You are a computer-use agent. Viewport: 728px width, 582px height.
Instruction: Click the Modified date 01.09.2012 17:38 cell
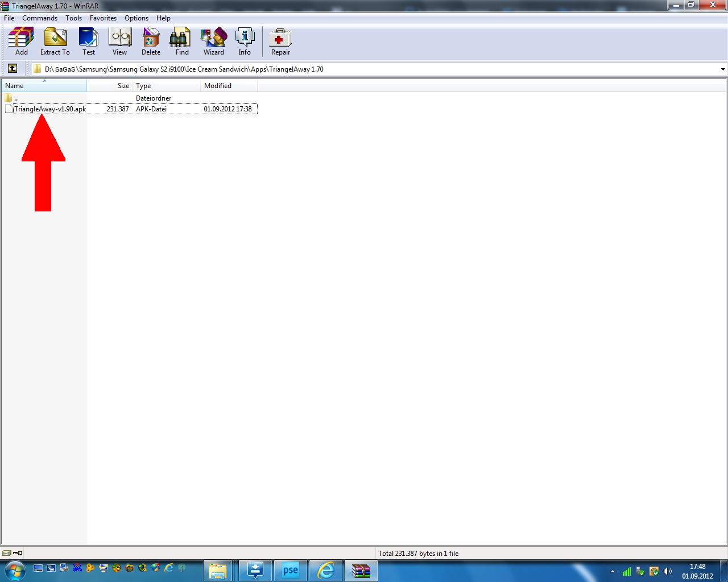(x=227, y=109)
